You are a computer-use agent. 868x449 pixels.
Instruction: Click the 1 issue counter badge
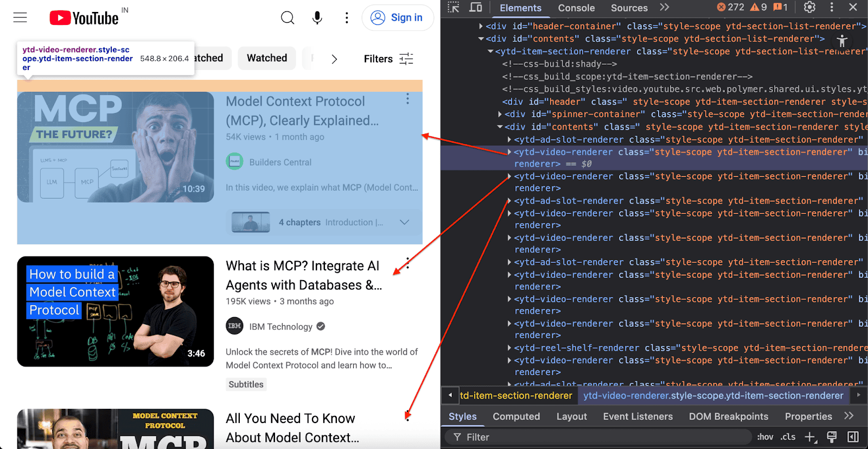(780, 7)
